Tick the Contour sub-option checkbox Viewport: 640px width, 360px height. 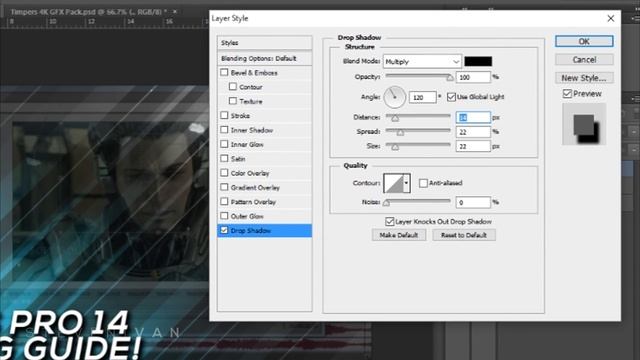pyautogui.click(x=233, y=87)
